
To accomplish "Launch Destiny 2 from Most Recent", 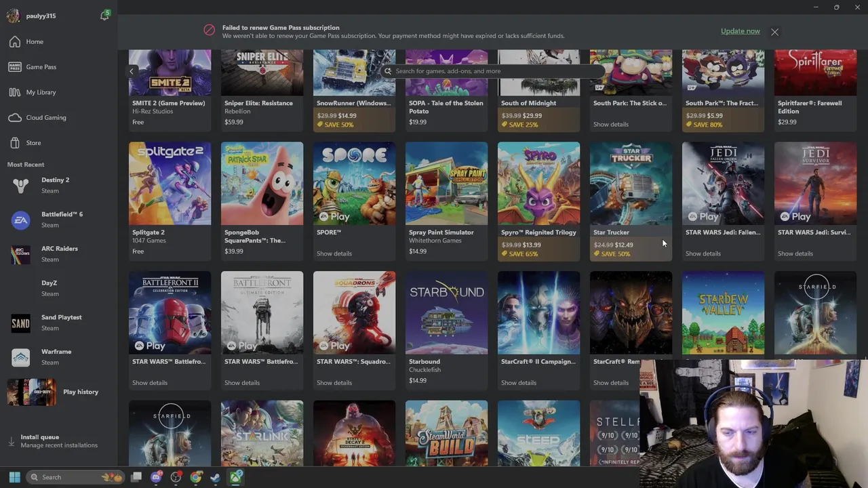I will [59, 185].
